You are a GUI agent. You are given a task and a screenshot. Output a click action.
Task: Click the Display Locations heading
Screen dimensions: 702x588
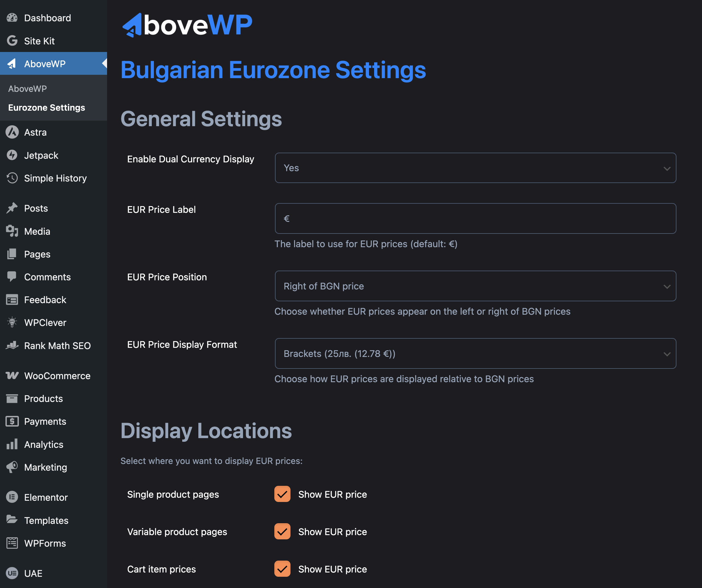206,431
